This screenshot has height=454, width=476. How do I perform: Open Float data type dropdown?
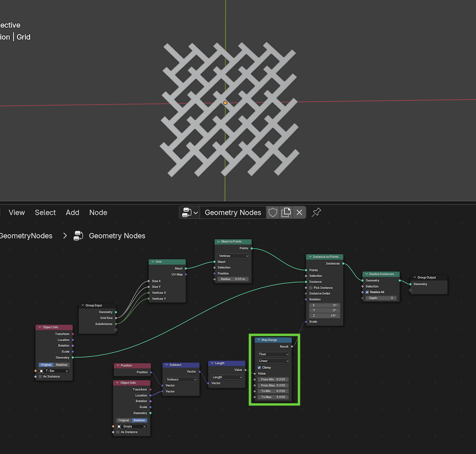click(x=273, y=354)
